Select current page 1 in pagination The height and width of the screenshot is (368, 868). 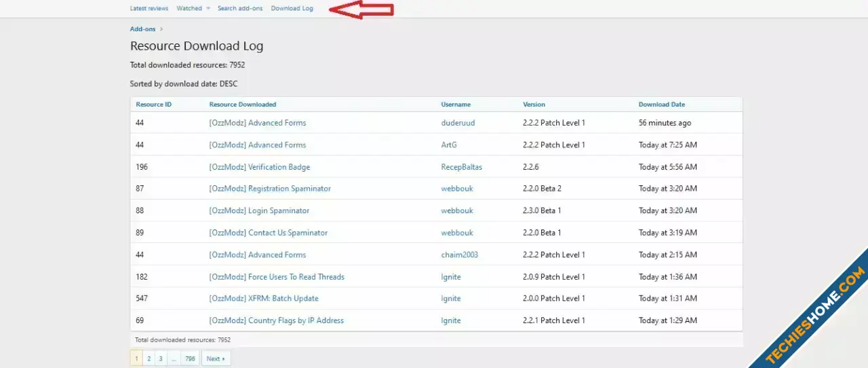(136, 358)
